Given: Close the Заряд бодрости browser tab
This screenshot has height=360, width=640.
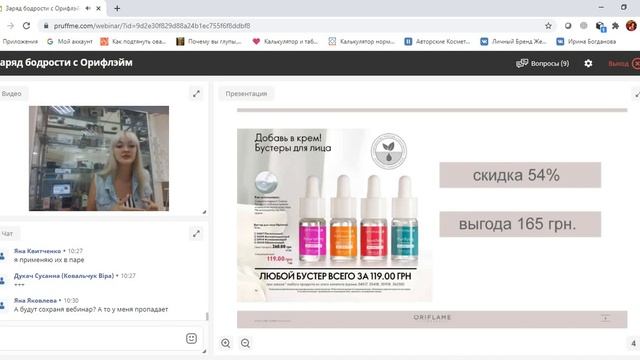Looking at the screenshot, I should [x=98, y=8].
